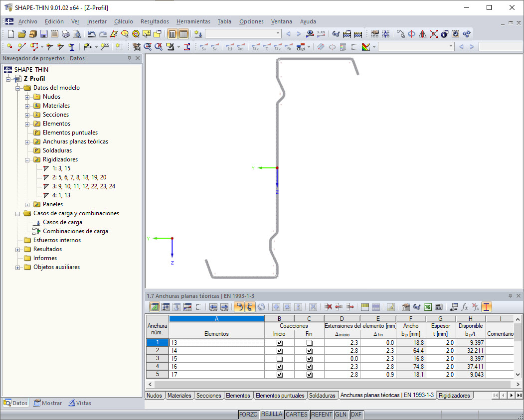Screen dimensions: 524x420
Task: Switch to the Soldaduras table tab
Action: point(322,396)
